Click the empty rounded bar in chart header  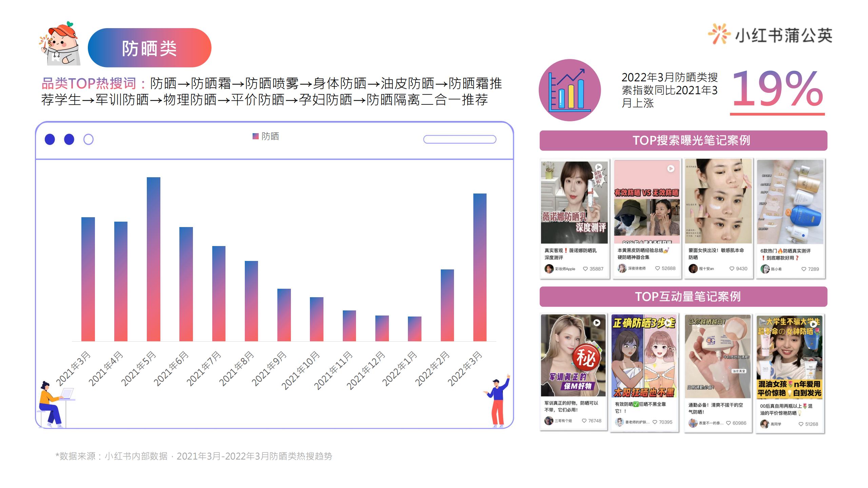point(459,139)
